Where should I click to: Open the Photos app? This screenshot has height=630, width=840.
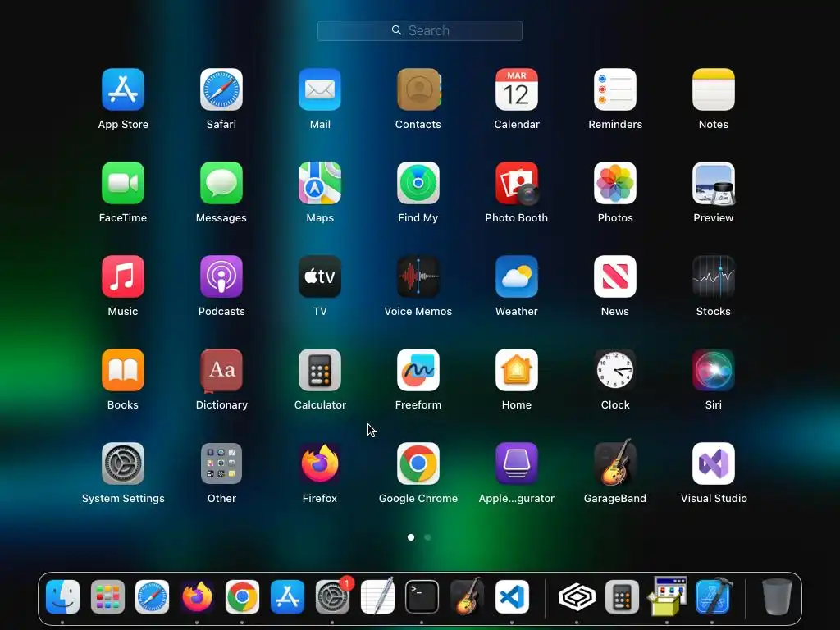[x=615, y=183]
